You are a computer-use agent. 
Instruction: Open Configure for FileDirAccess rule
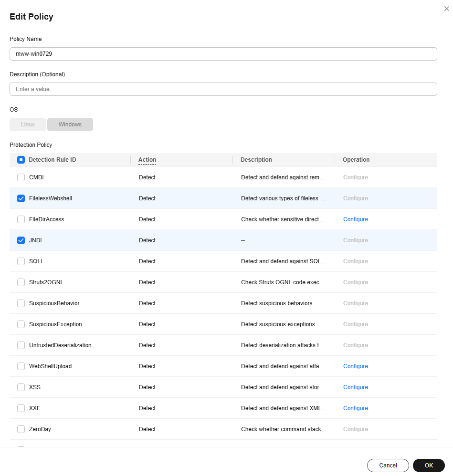pyautogui.click(x=356, y=219)
